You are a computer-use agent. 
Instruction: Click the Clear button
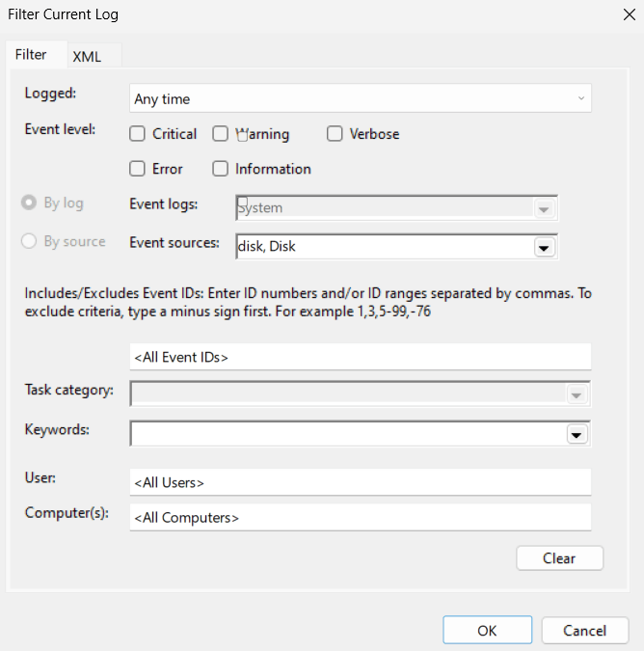pyautogui.click(x=559, y=558)
